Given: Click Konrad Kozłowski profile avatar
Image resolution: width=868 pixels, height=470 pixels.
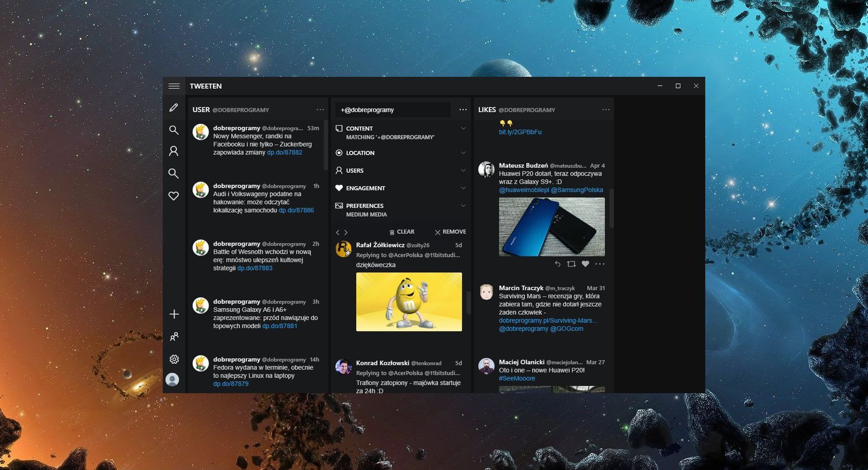Looking at the screenshot, I should tap(344, 367).
